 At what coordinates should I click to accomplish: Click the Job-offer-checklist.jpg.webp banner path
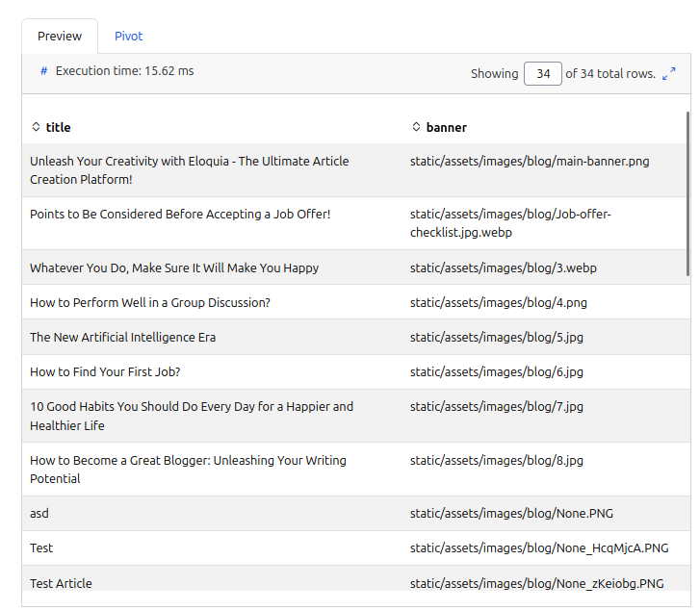tap(510, 223)
